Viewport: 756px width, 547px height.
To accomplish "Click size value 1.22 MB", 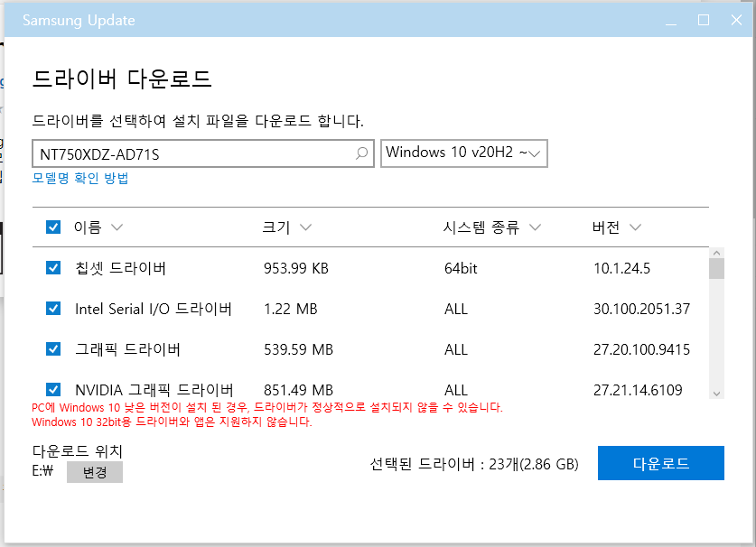I will [x=291, y=309].
